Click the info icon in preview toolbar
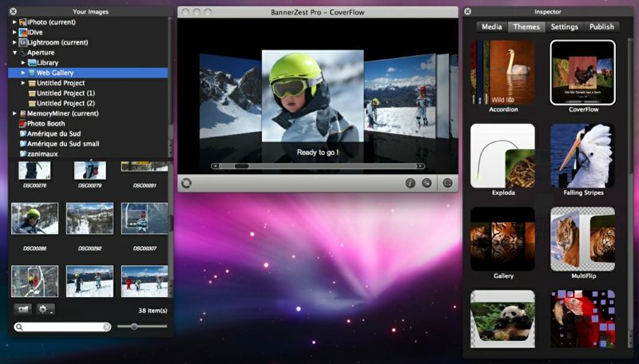The height and width of the screenshot is (364, 639). pyautogui.click(x=410, y=184)
